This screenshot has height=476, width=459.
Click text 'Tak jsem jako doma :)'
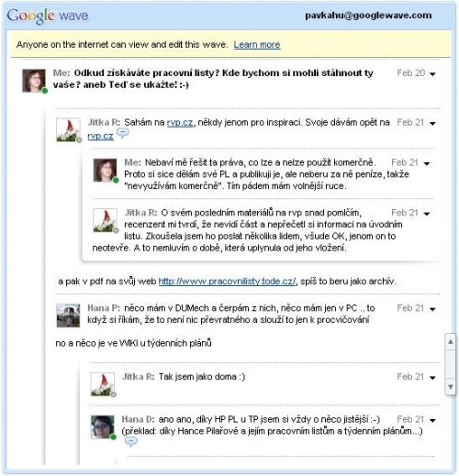click(202, 377)
